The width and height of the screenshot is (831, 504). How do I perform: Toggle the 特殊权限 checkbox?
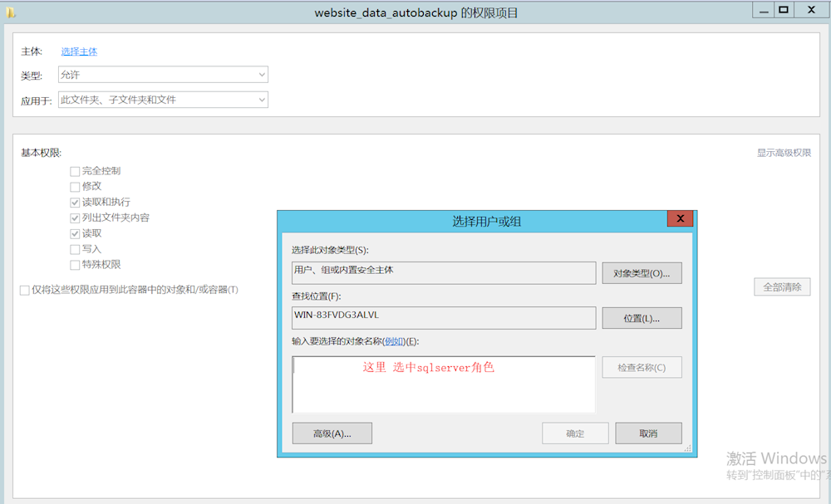(75, 265)
